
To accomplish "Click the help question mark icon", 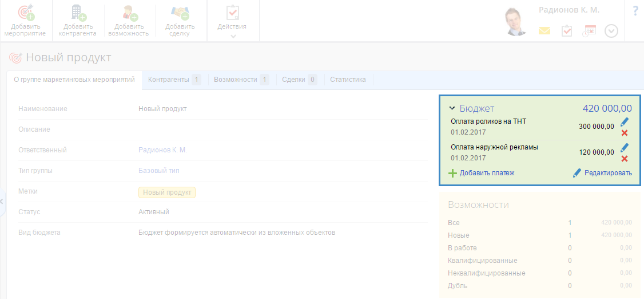I will coord(635,11).
